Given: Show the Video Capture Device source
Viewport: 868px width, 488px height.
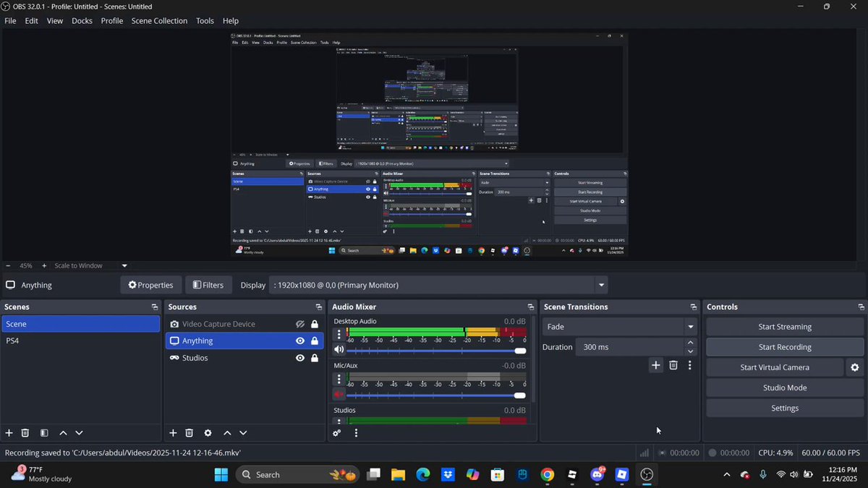Looking at the screenshot, I should 300,324.
